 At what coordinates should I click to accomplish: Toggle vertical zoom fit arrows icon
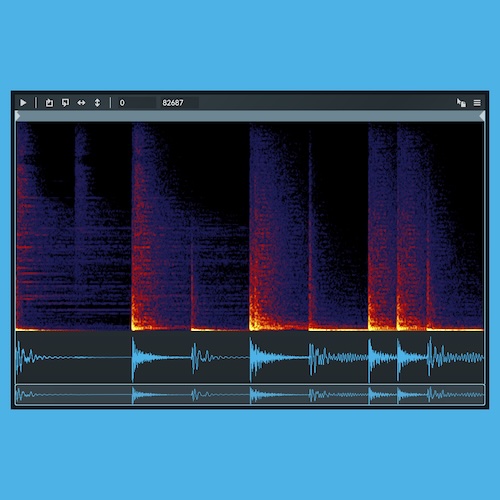[x=97, y=103]
